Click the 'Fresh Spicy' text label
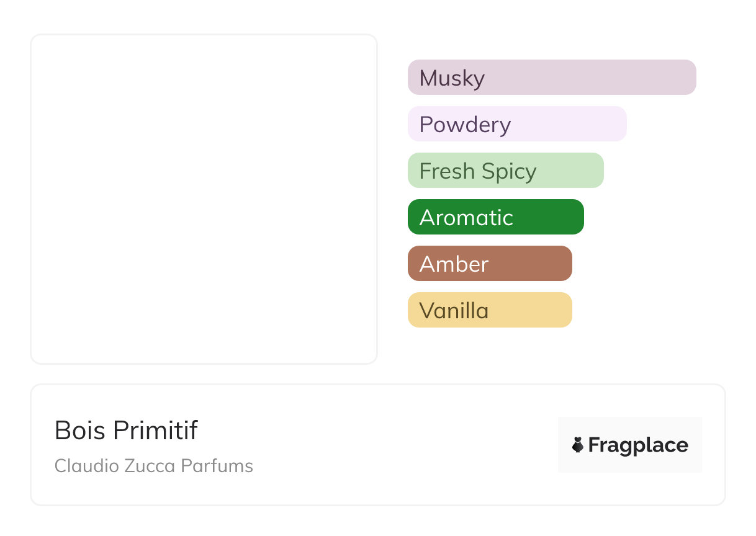 (477, 171)
